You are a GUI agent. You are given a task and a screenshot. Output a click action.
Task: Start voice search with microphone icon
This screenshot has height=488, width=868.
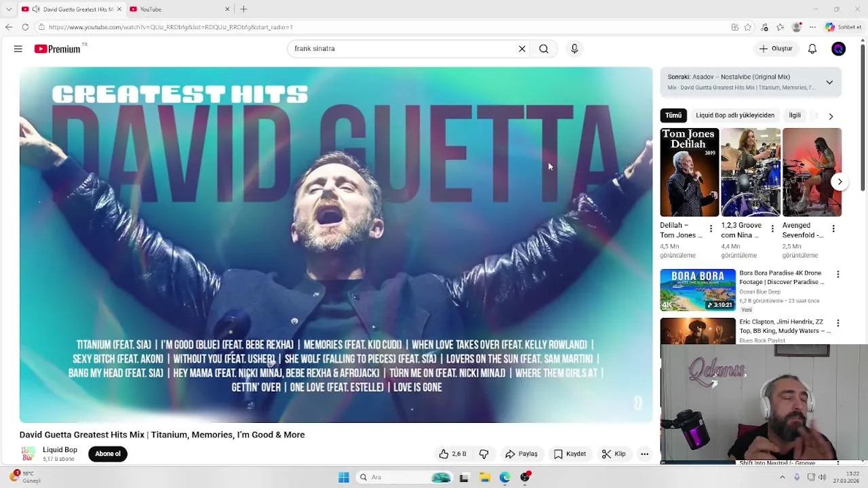click(x=574, y=49)
